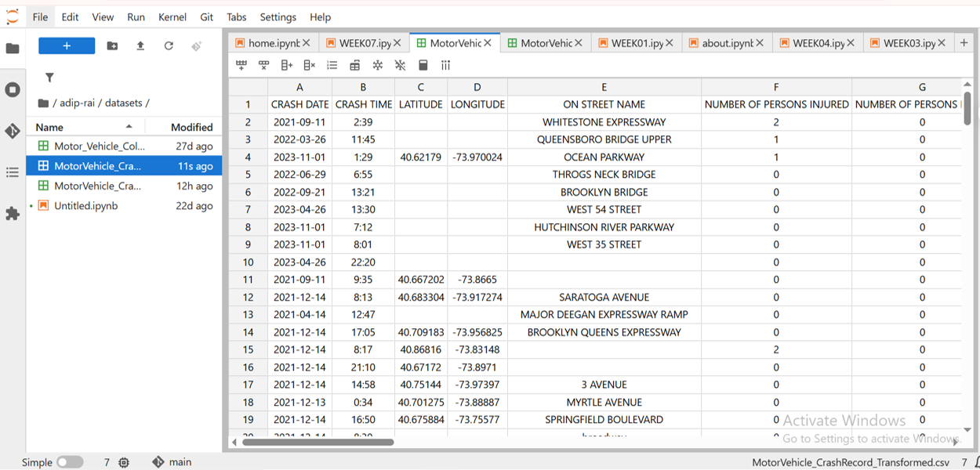
Task: Sort files by the Name column header
Action: (x=49, y=127)
